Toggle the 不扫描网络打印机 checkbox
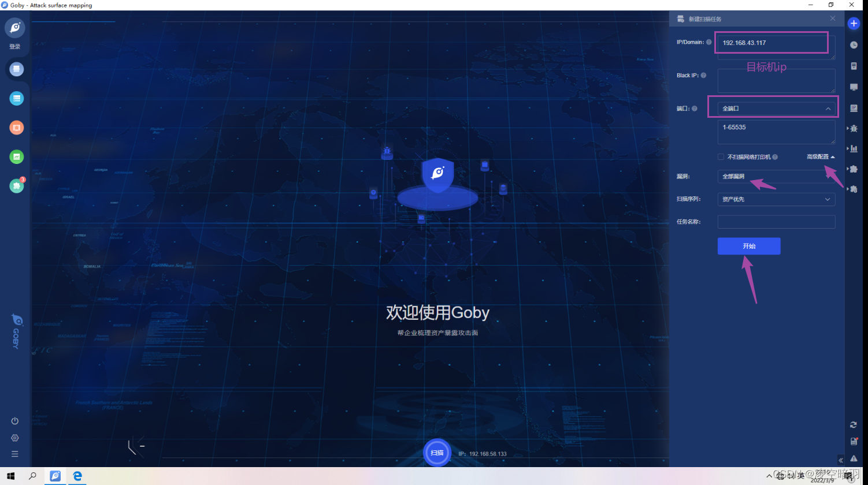The width and height of the screenshot is (868, 485). [x=721, y=157]
